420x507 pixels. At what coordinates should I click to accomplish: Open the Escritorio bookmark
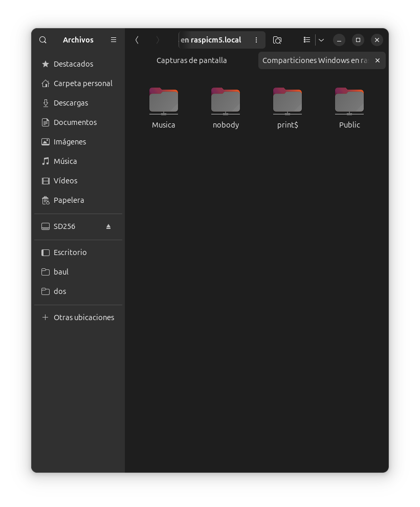pyautogui.click(x=78, y=252)
